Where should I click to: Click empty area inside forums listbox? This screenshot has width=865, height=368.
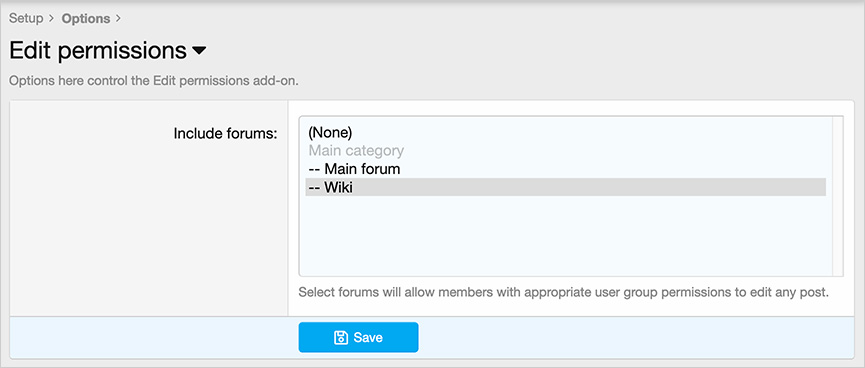pyautogui.click(x=565, y=237)
